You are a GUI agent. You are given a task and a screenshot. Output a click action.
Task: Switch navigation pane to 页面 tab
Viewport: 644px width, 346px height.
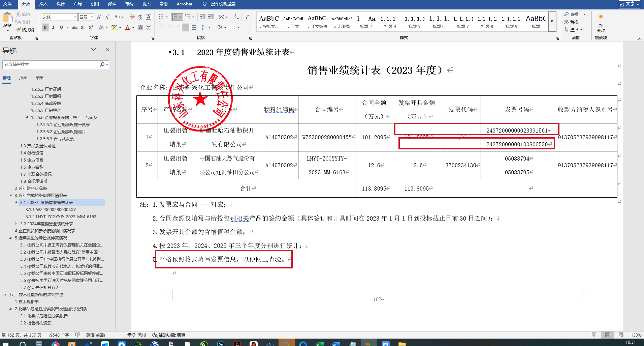click(x=23, y=78)
